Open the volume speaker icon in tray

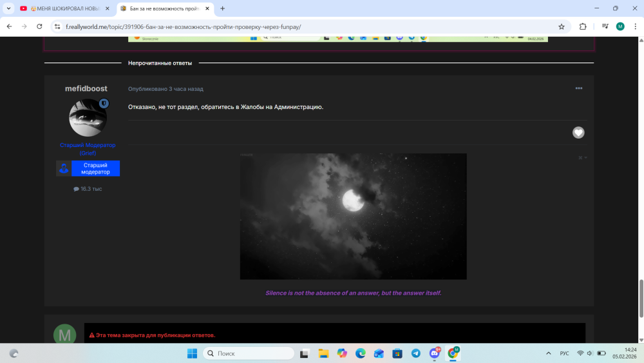590,353
